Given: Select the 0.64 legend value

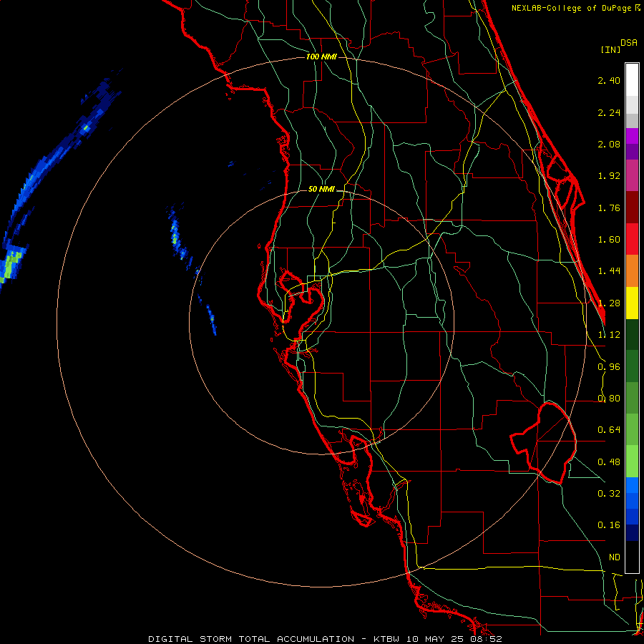Looking at the screenshot, I should (609, 430).
